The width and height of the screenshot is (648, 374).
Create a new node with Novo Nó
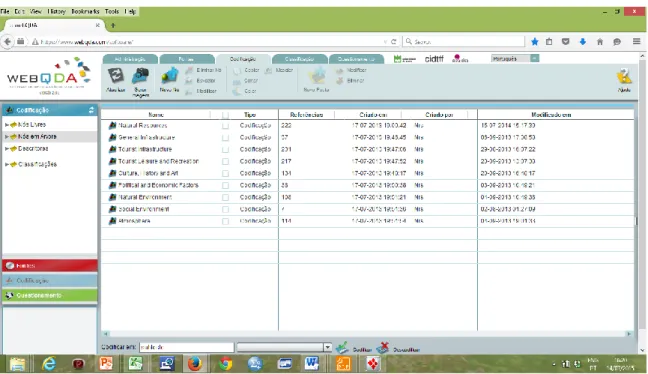coord(169,76)
